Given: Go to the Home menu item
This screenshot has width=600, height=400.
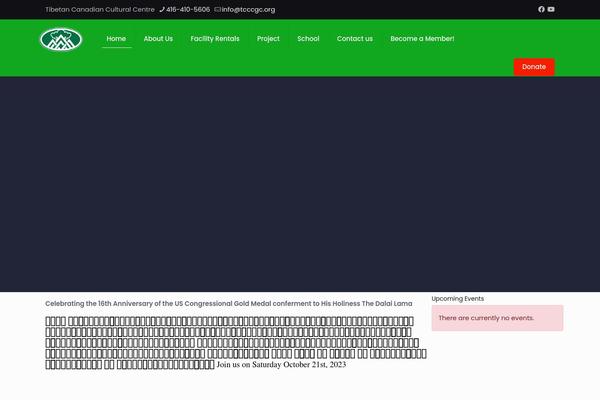Looking at the screenshot, I should tap(116, 39).
